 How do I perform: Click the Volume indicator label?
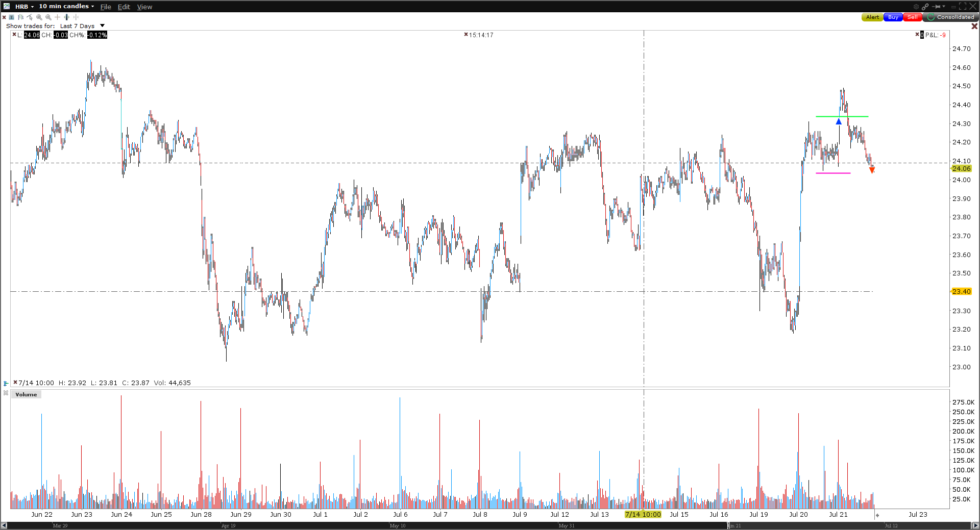(26, 394)
